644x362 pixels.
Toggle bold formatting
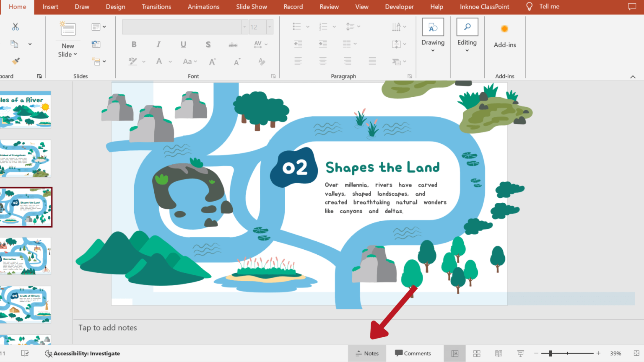(134, 44)
